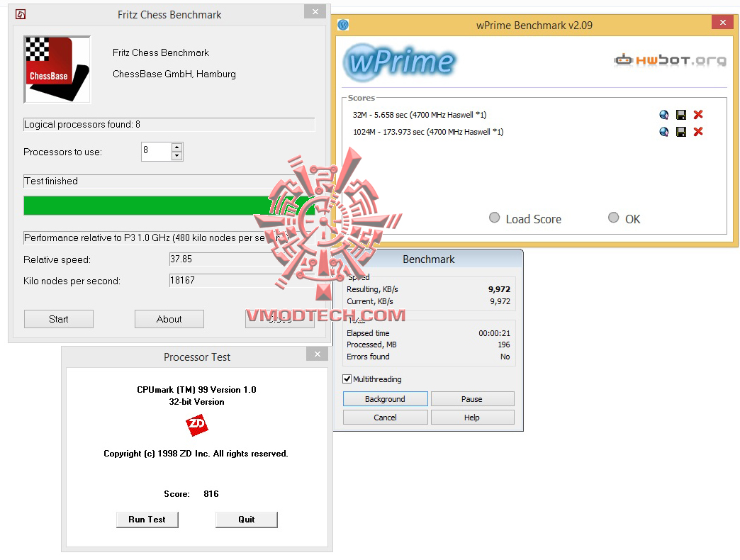Click the Processed MB value 196
The width and height of the screenshot is (740, 560).
503,345
